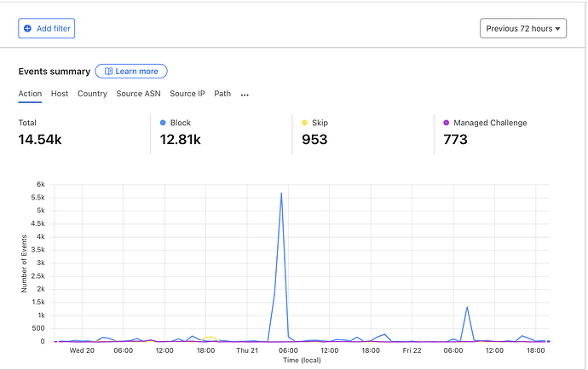Click the Skip count 953
The height and width of the screenshot is (370, 588).
click(314, 140)
